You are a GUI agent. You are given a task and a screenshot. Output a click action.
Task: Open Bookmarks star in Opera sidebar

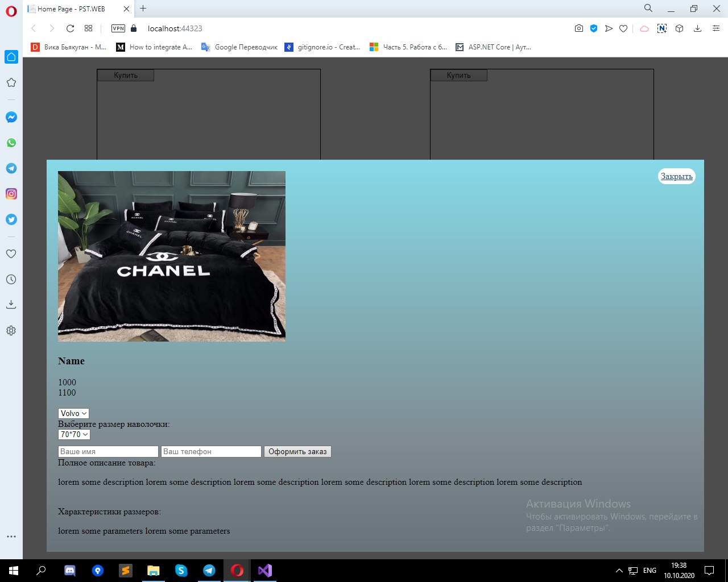[11, 82]
